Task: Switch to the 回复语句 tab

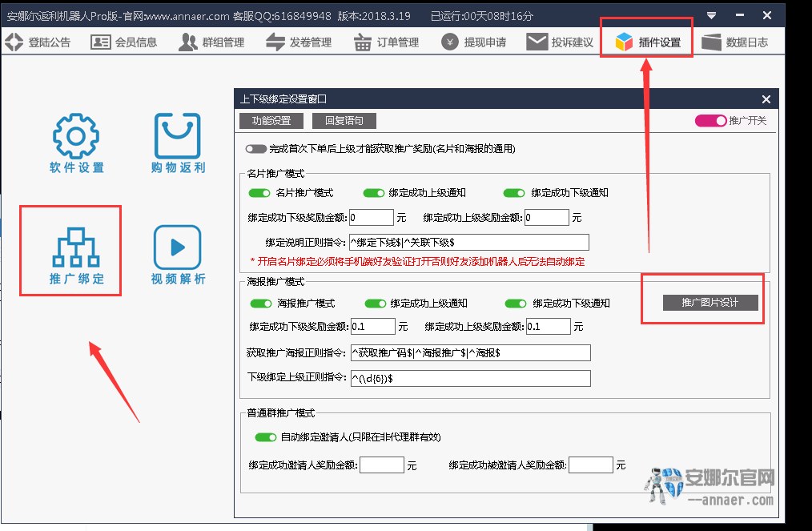Action: coord(344,121)
